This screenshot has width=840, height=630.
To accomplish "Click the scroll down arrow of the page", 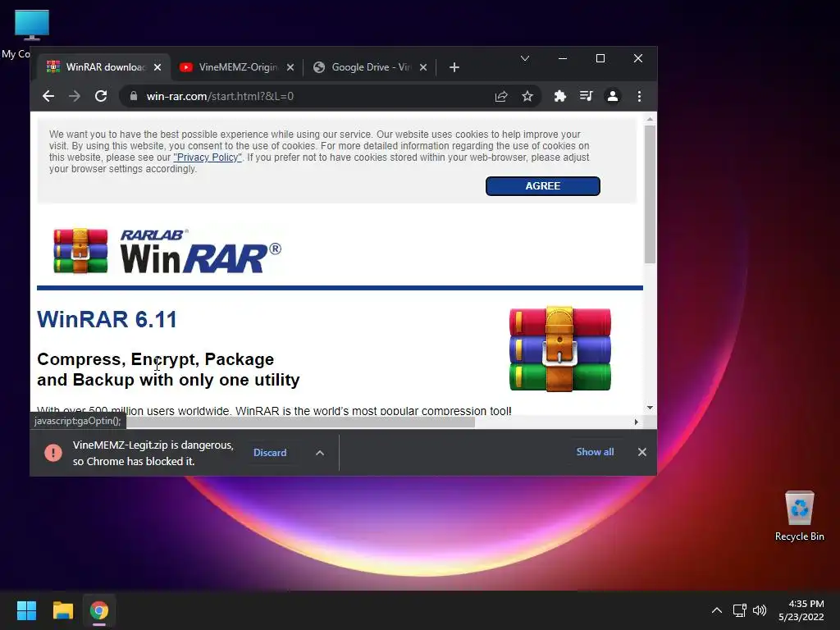I will (x=650, y=408).
